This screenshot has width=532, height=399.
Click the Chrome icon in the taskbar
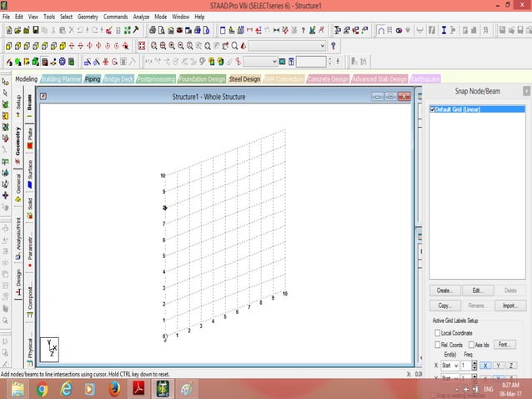tap(42, 389)
